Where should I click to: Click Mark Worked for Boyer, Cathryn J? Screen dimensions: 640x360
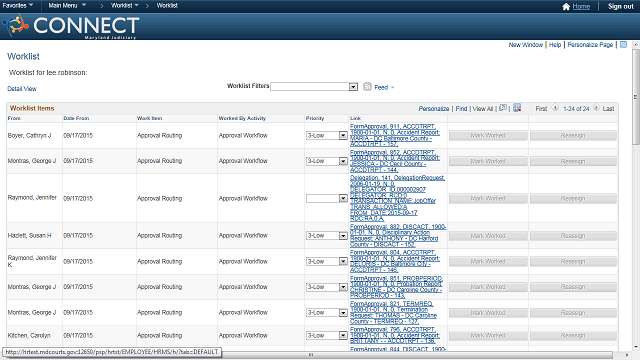pos(488,136)
